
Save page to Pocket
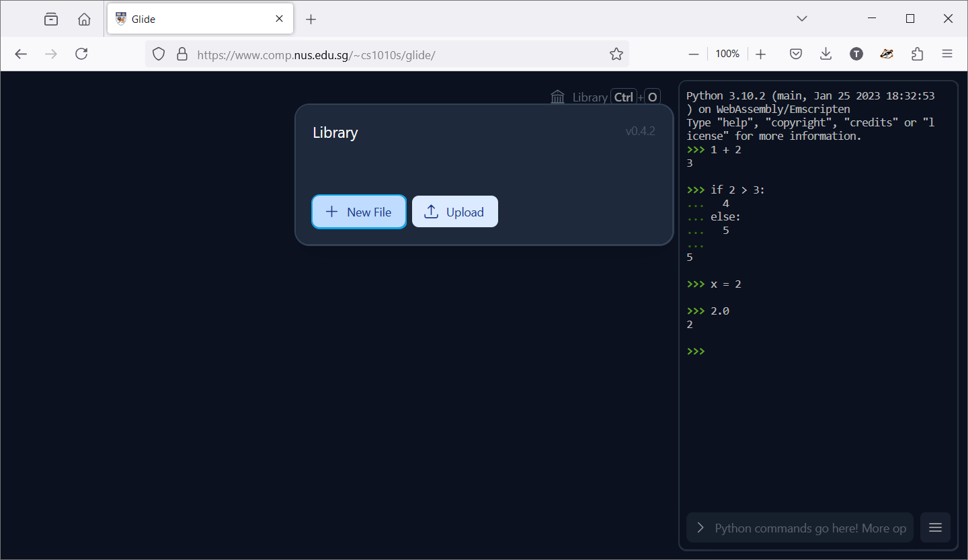796,54
